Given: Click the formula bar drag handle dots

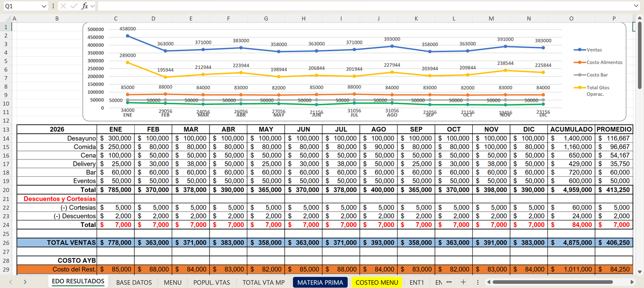Looking at the screenshot, I should pos(53,6).
